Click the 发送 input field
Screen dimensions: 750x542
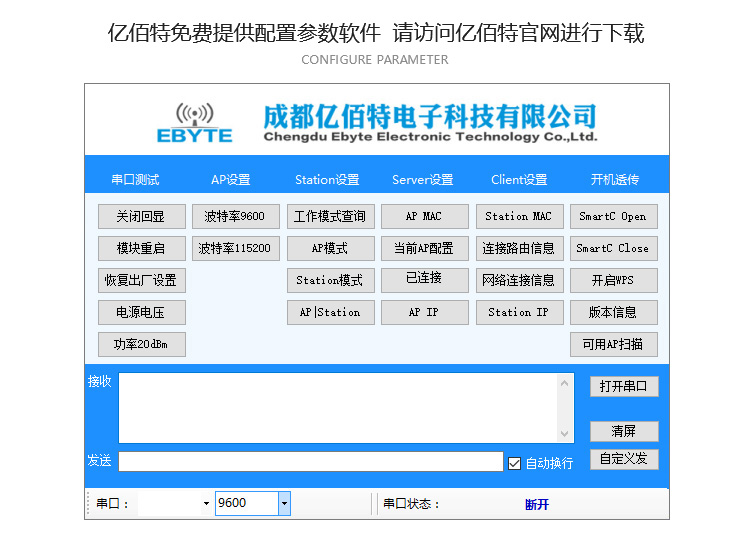(311, 462)
